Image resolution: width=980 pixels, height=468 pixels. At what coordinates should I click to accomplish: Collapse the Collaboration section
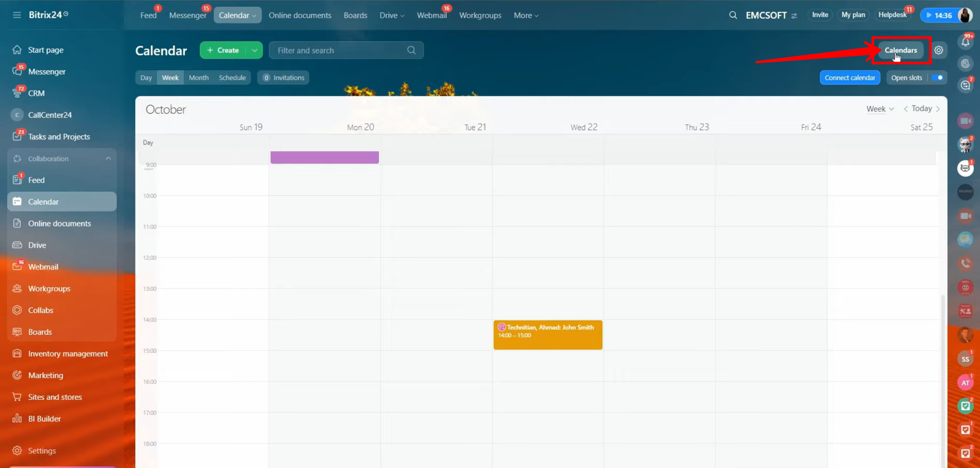point(108,159)
